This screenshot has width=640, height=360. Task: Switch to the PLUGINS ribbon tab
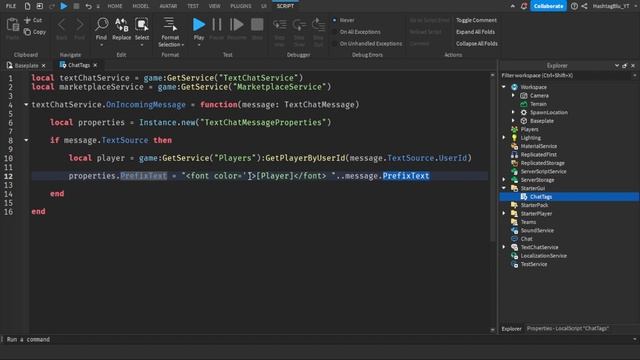pyautogui.click(x=241, y=6)
